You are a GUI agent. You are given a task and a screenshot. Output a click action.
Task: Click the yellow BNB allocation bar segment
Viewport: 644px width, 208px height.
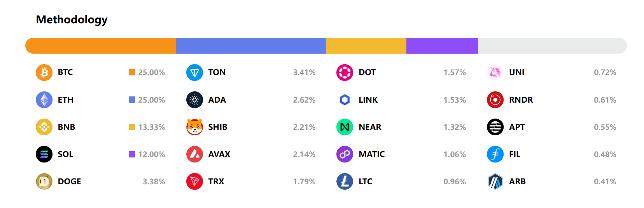point(366,45)
